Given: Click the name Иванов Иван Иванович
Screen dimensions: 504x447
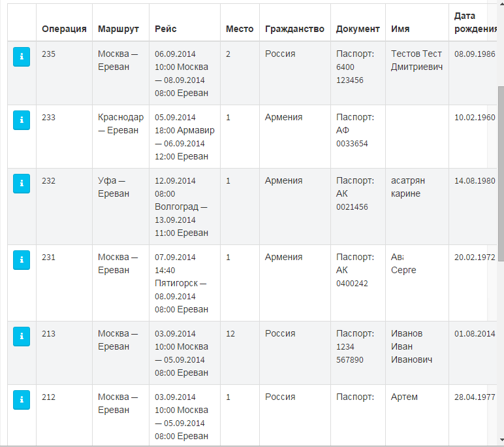Looking at the screenshot, I should coord(411,346).
